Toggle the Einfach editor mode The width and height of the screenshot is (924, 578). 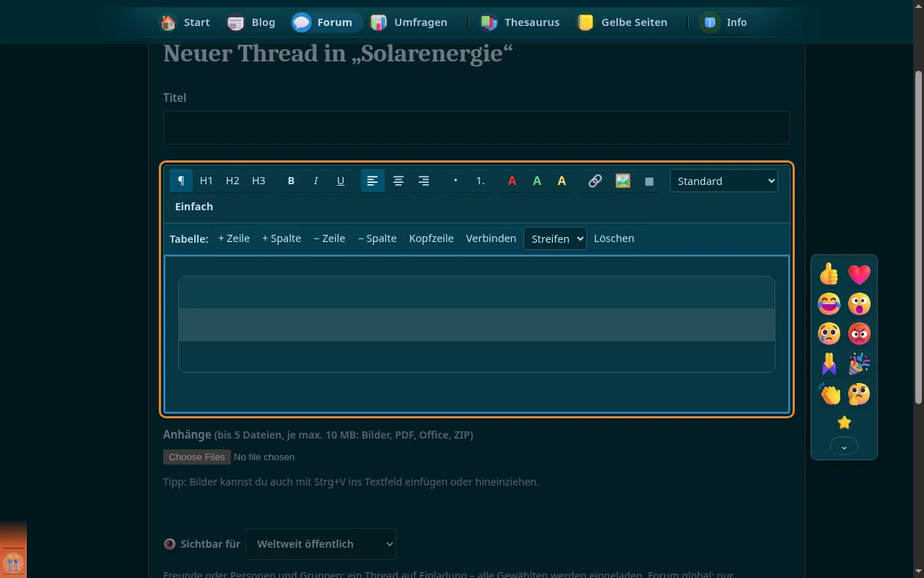click(x=194, y=207)
